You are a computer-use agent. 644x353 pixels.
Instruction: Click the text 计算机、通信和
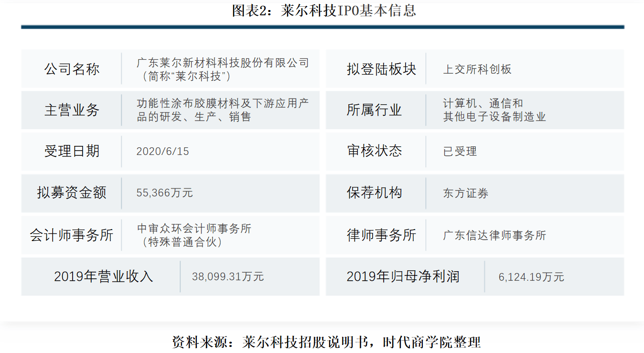pos(483,103)
